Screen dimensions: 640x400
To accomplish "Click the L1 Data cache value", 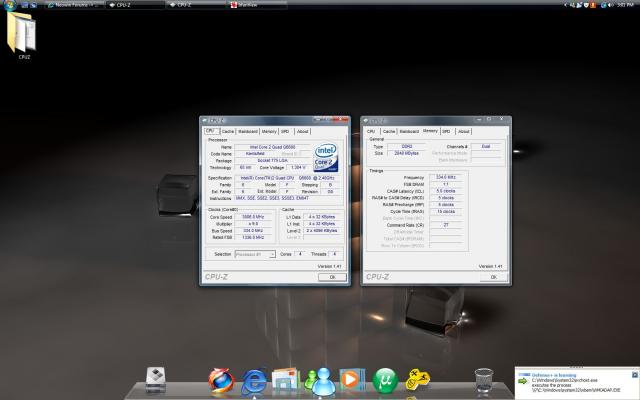I will pyautogui.click(x=322, y=217).
